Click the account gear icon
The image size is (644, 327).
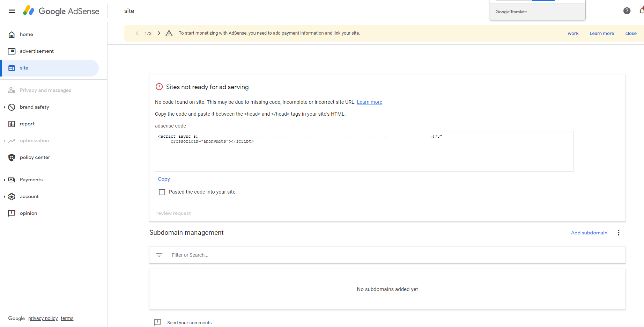[12, 196]
